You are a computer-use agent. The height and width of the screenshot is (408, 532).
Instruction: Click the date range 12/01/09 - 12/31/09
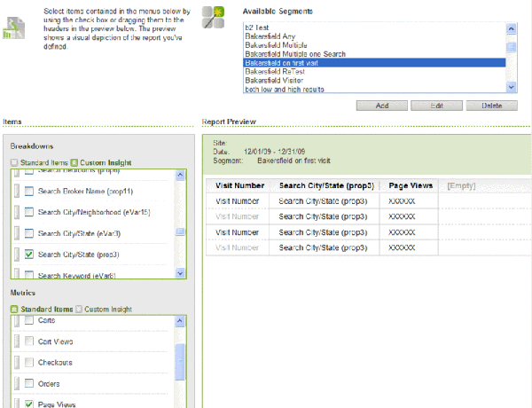pyautogui.click(x=274, y=152)
